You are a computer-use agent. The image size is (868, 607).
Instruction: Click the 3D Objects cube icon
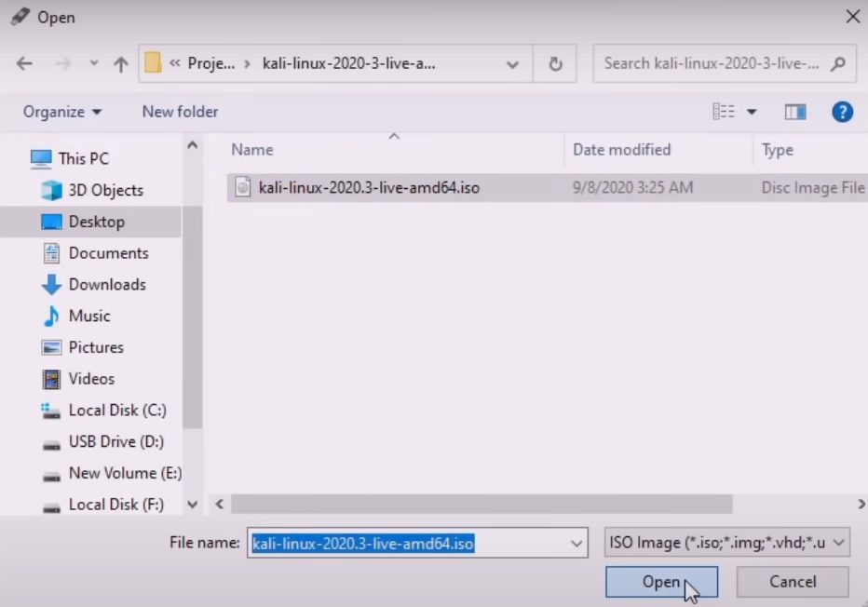tap(51, 190)
